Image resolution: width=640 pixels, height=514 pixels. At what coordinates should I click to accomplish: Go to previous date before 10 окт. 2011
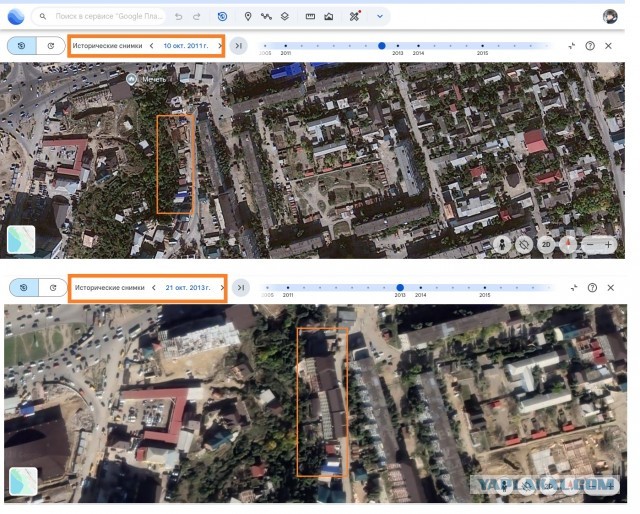click(151, 46)
